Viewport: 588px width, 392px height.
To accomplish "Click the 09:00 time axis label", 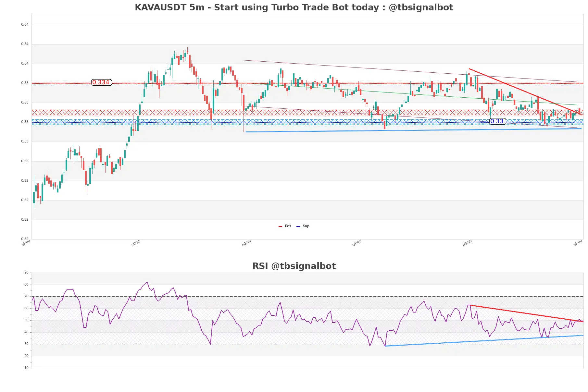I will point(467,243).
